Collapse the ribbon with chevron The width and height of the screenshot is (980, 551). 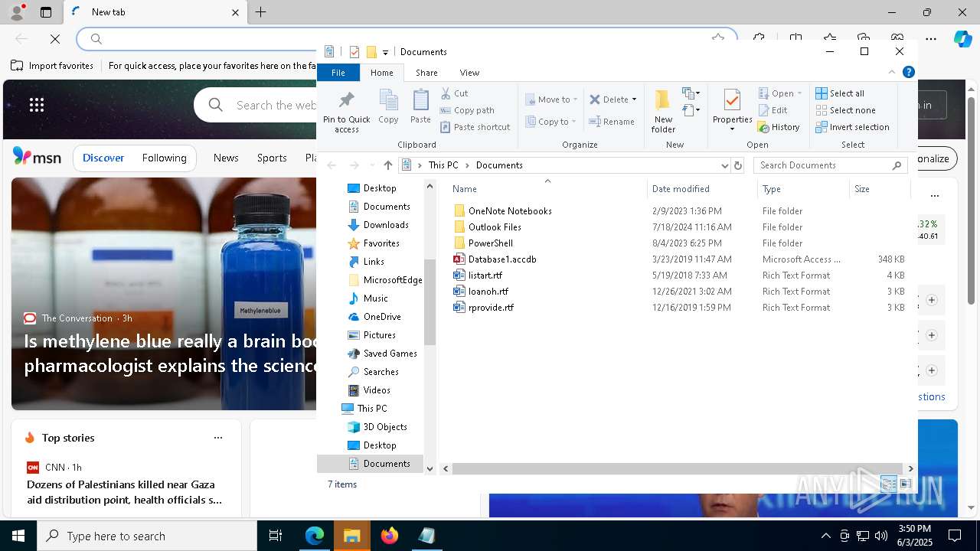coord(892,72)
